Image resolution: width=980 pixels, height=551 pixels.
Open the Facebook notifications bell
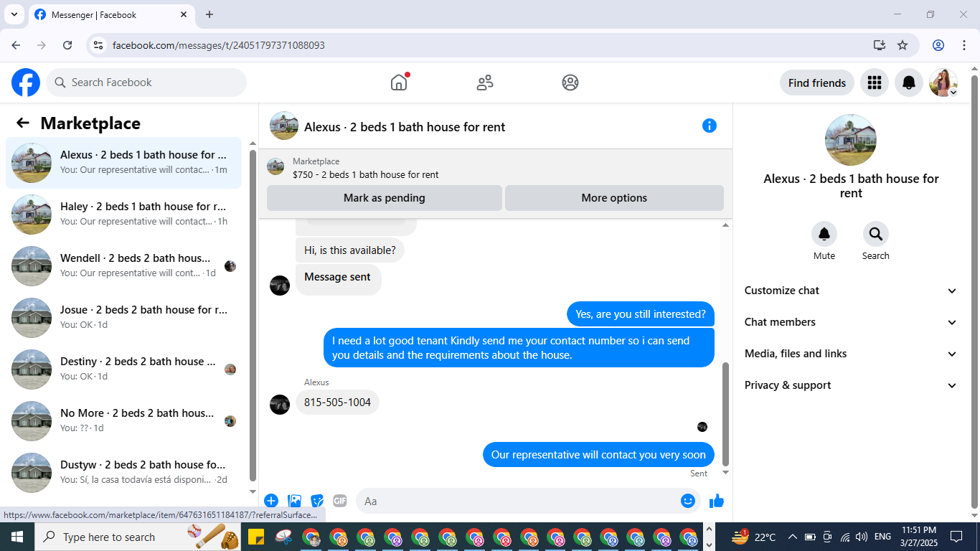[x=909, y=83]
